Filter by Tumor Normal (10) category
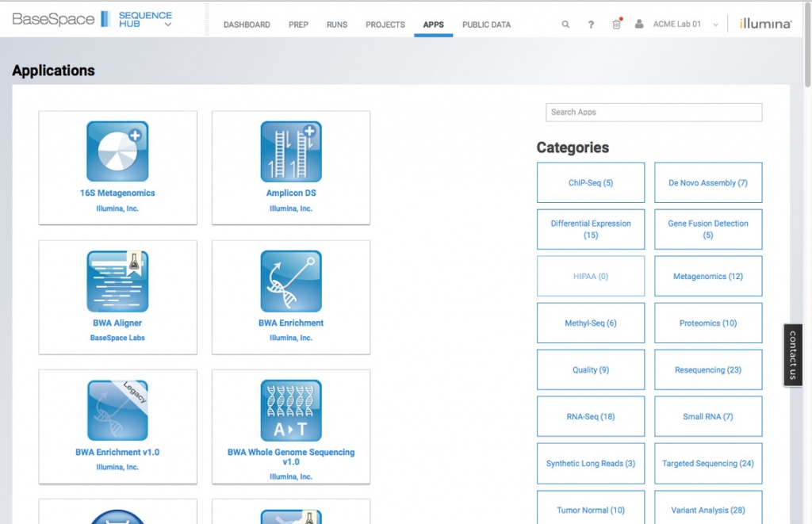Screen dimensions: 812x524 pyautogui.click(x=591, y=507)
